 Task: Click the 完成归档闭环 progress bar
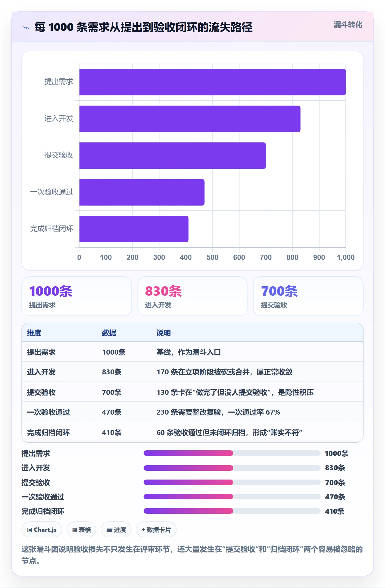(x=232, y=511)
